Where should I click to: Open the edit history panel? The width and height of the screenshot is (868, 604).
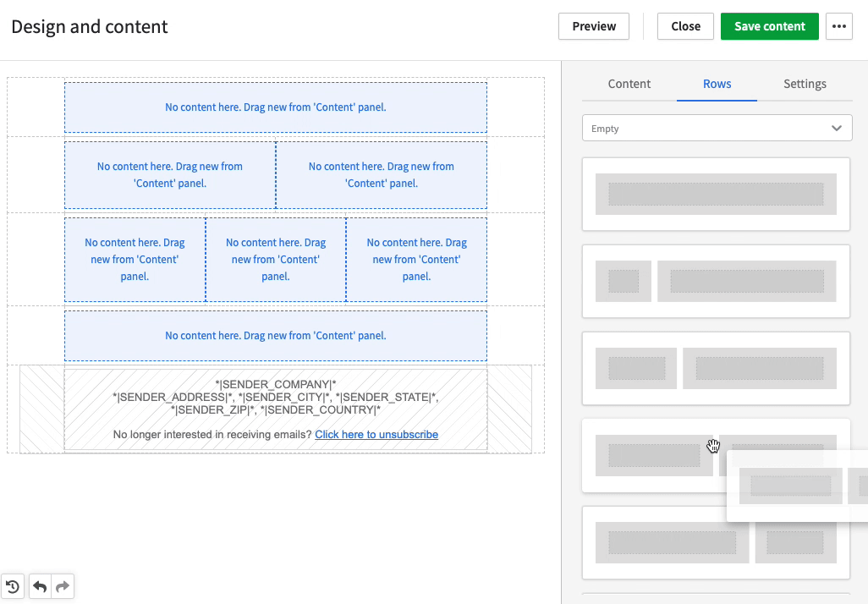(x=13, y=585)
